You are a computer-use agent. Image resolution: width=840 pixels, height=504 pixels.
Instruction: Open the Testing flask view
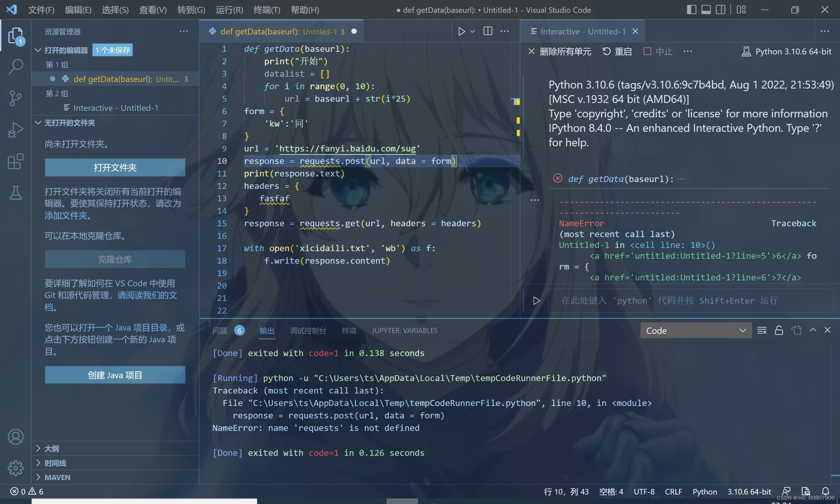coord(16,193)
